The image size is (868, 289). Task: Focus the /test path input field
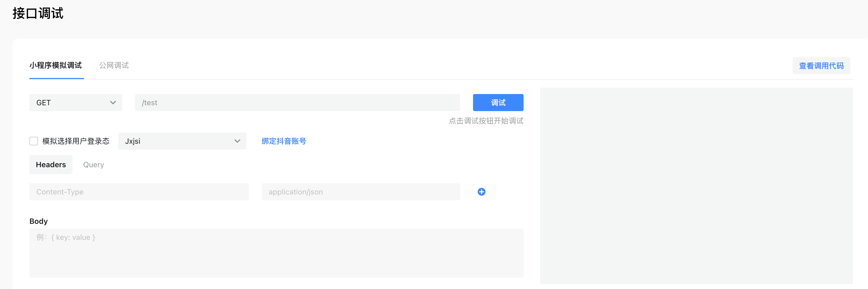297,103
